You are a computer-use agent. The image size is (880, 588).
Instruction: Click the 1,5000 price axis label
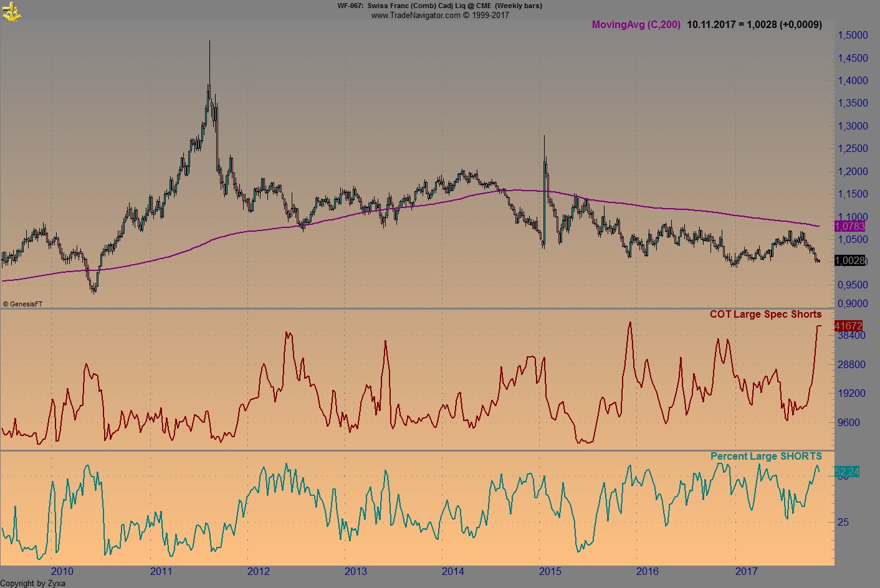pos(853,36)
